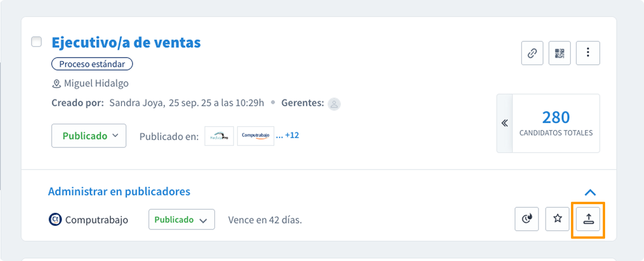Open the QR code for the job
The width and height of the screenshot is (644, 261).
coord(560,53)
